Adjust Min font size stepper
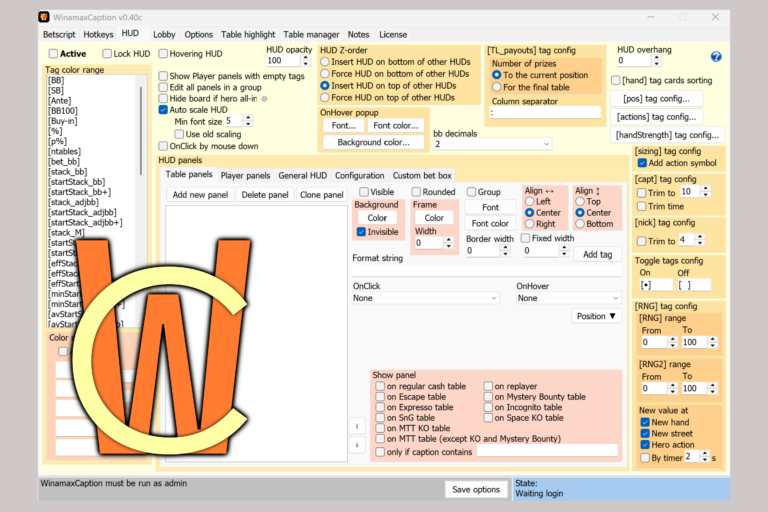Viewport: 768px width, 512px height. point(248,121)
